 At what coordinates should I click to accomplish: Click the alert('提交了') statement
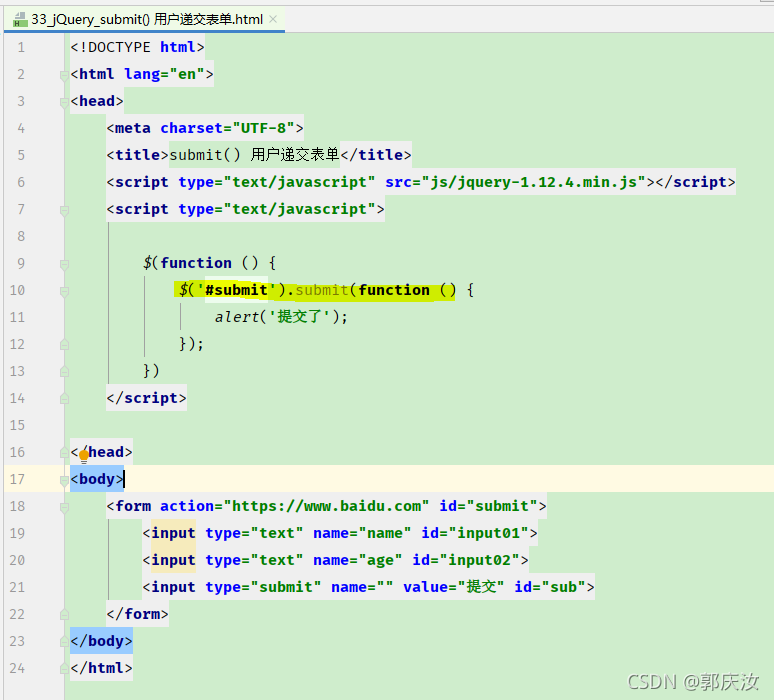[281, 317]
